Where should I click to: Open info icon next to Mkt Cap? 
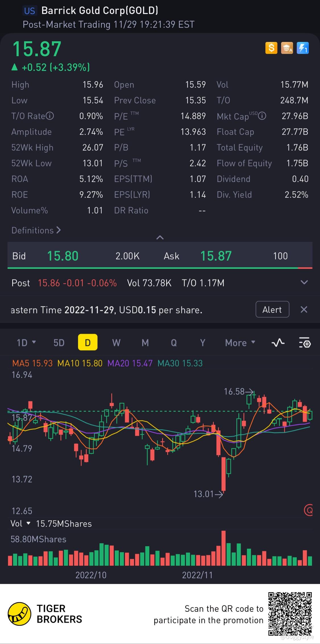click(x=262, y=116)
